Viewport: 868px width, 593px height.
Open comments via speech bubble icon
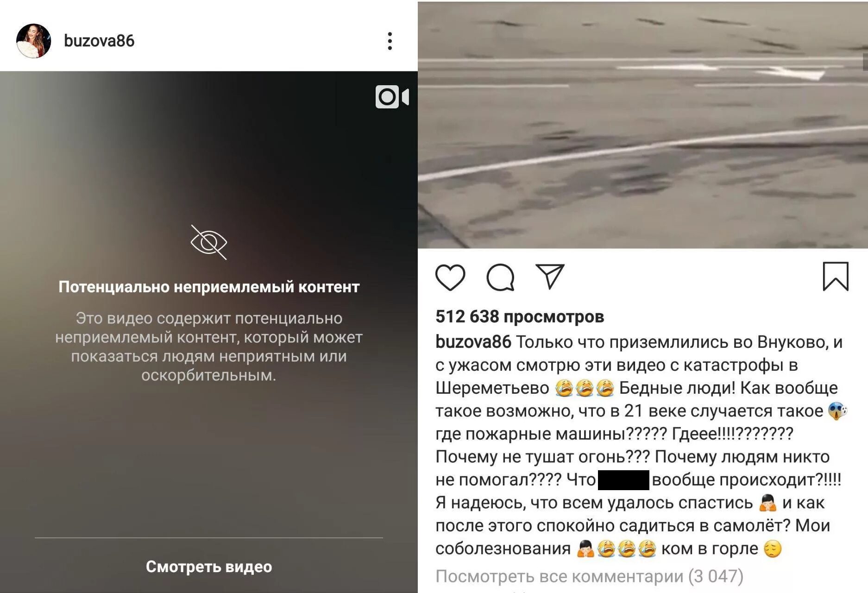tap(500, 278)
